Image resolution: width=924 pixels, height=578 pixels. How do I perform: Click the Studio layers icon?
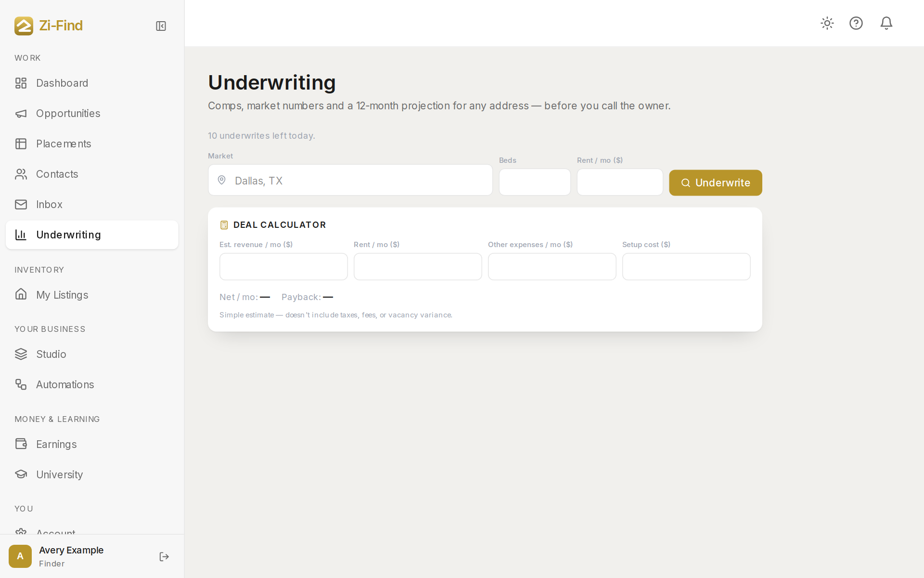click(x=21, y=354)
